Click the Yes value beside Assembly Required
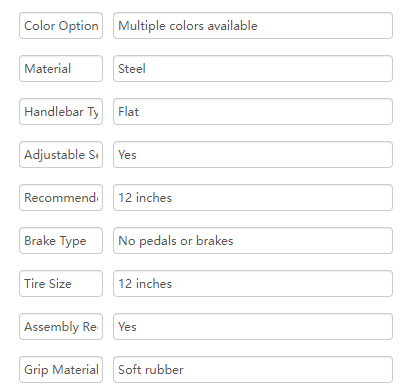The width and height of the screenshot is (411, 388). pyautogui.click(x=253, y=327)
